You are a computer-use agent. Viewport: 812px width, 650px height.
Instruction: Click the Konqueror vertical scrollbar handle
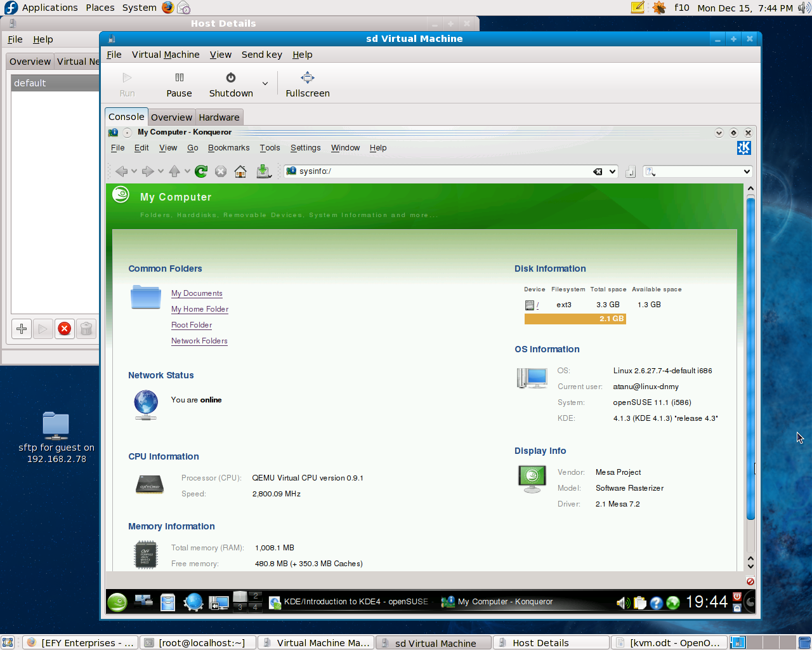750,359
